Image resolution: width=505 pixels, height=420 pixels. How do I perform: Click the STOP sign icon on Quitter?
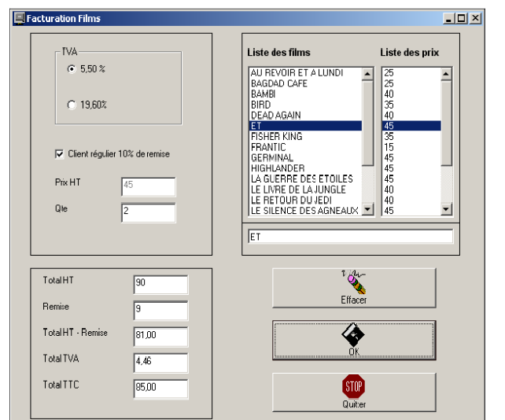[354, 386]
